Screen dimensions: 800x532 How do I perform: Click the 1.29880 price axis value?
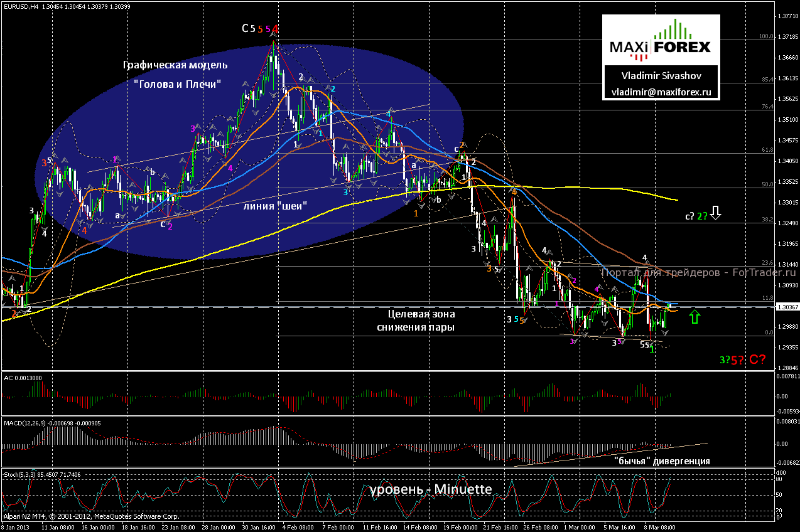787,327
